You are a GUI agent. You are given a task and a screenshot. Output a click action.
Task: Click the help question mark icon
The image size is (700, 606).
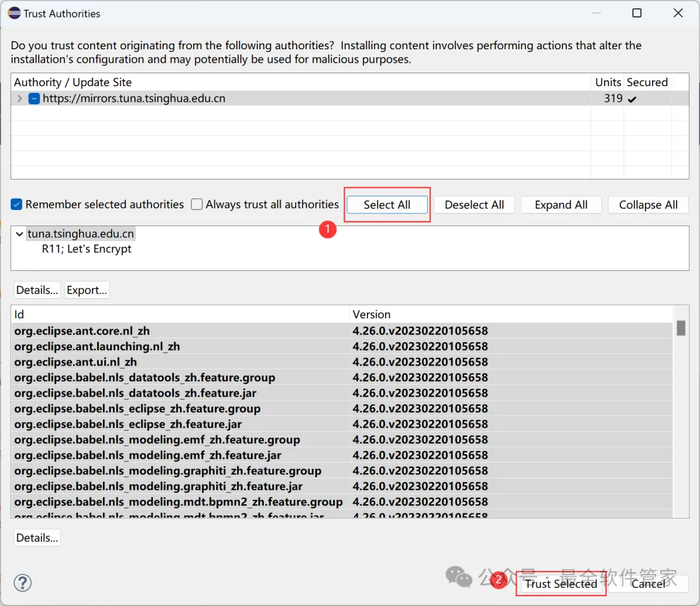(x=22, y=582)
